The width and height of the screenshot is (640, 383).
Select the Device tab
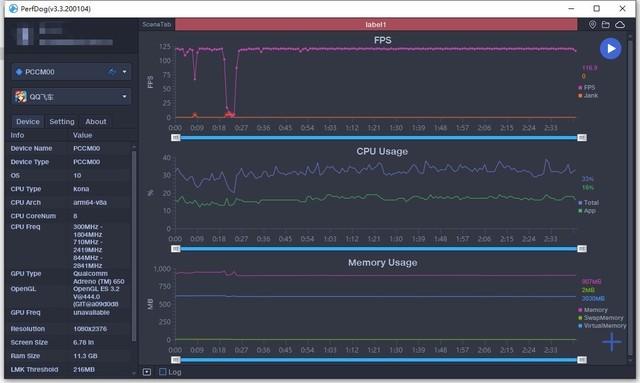tap(28, 122)
